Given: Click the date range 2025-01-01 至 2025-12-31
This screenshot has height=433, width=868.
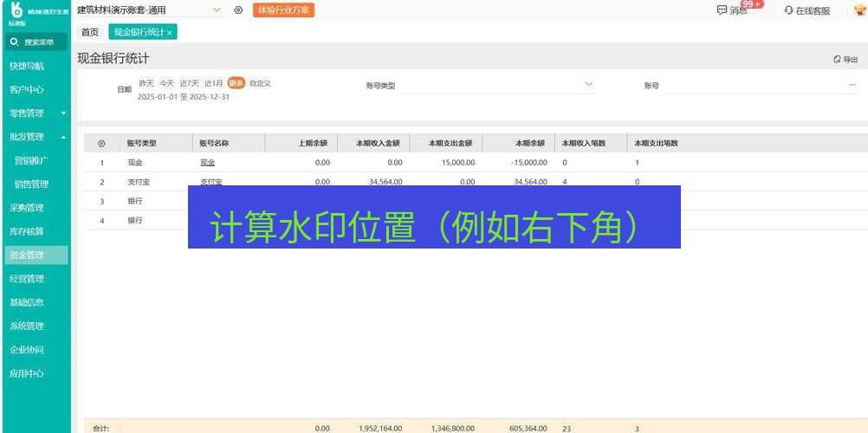Looking at the screenshot, I should [x=184, y=97].
